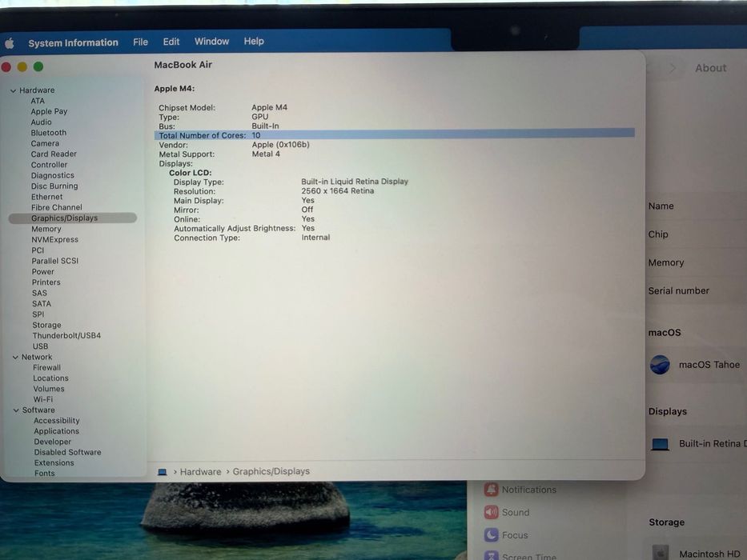747x560 pixels.
Task: Select Card Reader in the sidebar
Action: (54, 154)
